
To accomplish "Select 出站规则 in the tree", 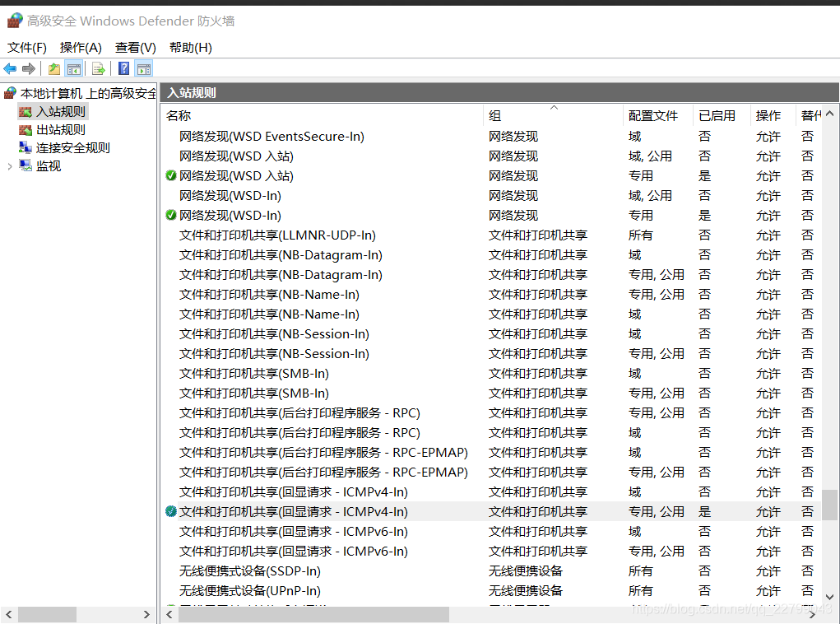I will pyautogui.click(x=61, y=130).
